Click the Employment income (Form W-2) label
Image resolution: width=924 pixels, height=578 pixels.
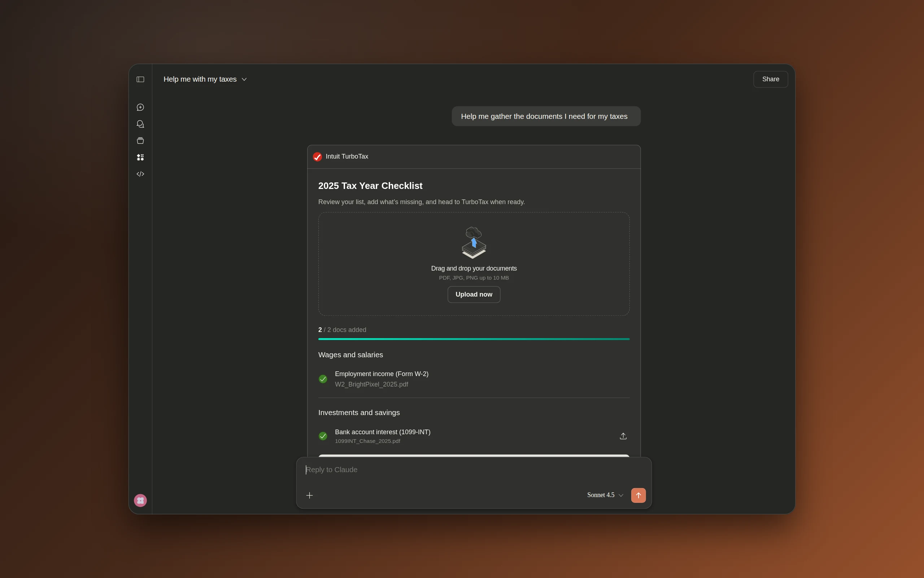382,374
